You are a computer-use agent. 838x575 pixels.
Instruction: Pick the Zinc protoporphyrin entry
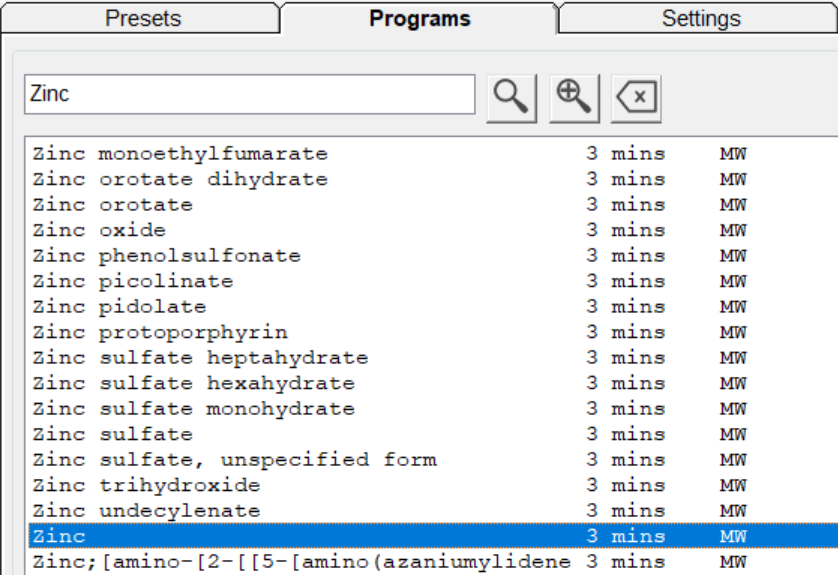point(160,332)
